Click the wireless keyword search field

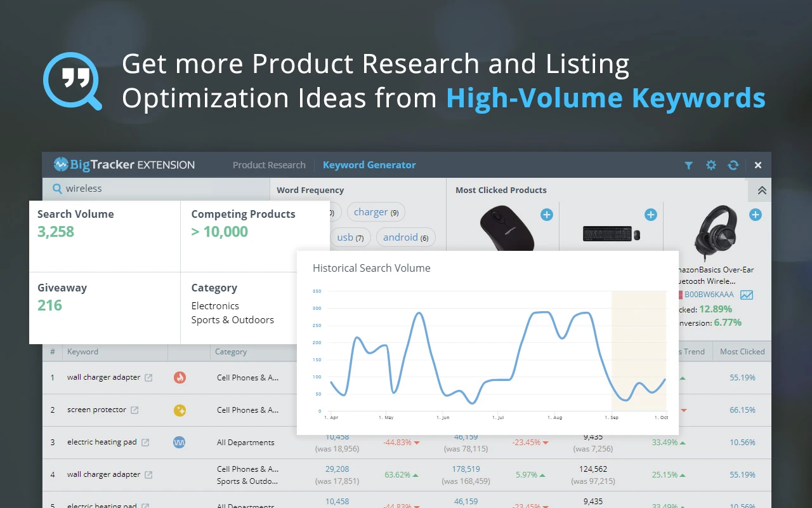click(x=159, y=189)
